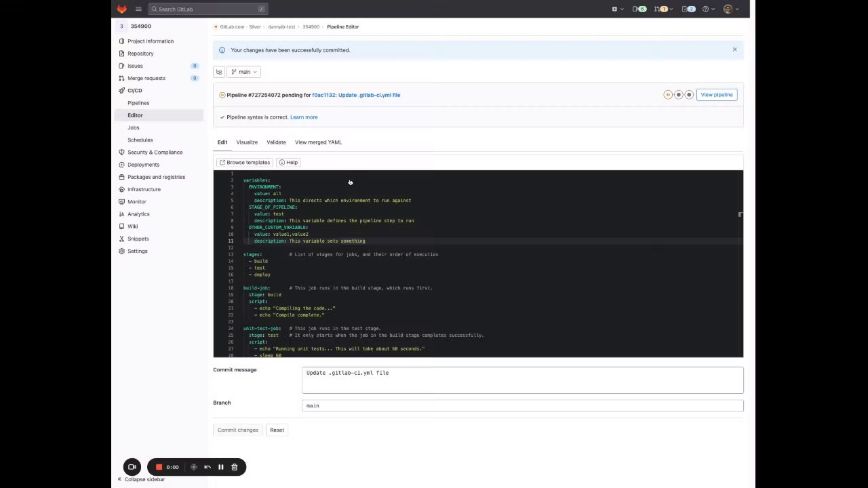Open the hamburger main menu

[138, 9]
